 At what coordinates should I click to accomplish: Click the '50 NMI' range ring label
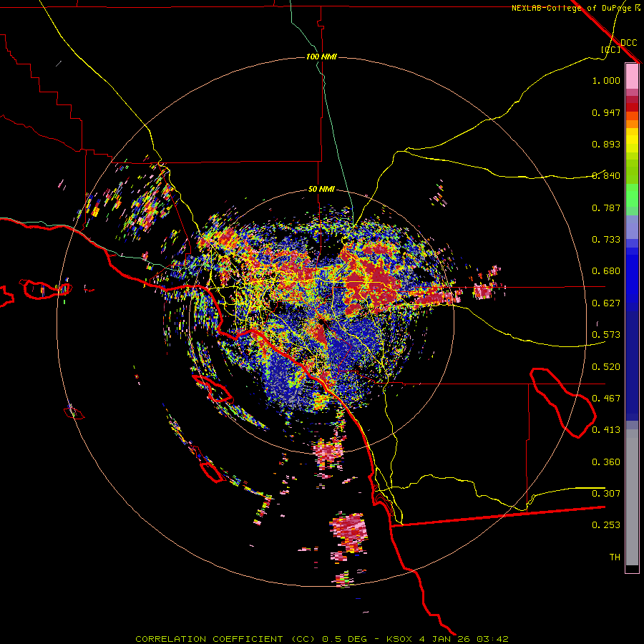[321, 189]
